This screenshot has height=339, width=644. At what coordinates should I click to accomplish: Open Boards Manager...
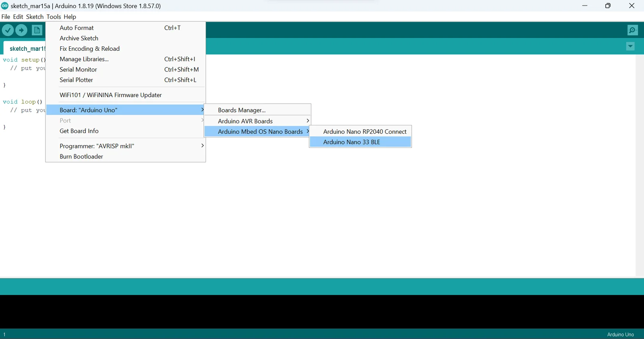click(258, 110)
